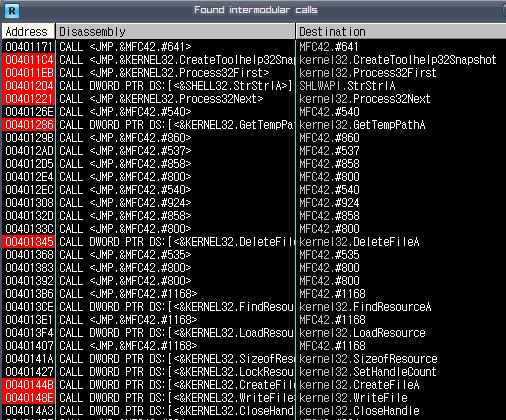Sort by the Disassembly column header
Screen dimensions: 506x420
175,32
